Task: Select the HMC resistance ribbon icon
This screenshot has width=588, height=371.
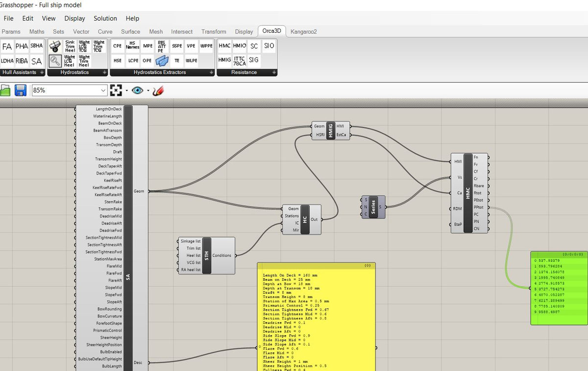Action: tap(224, 46)
